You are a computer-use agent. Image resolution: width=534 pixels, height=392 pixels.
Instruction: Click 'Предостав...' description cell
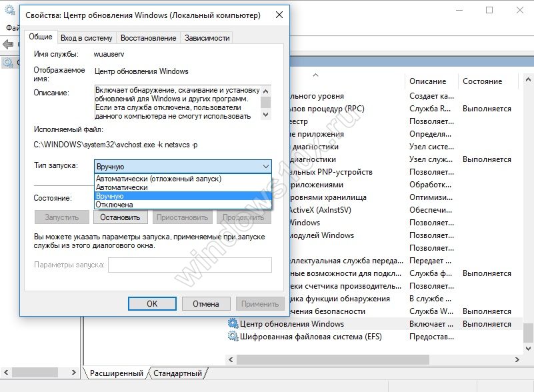coord(431,337)
